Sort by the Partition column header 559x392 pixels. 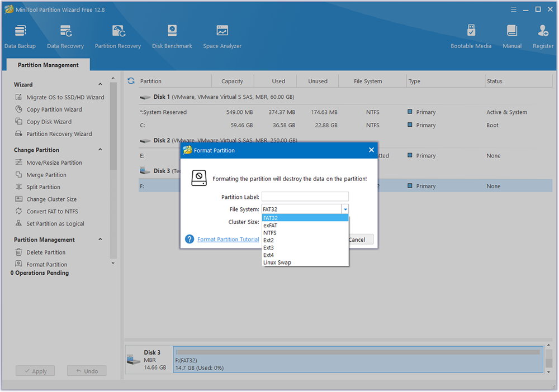pos(174,81)
